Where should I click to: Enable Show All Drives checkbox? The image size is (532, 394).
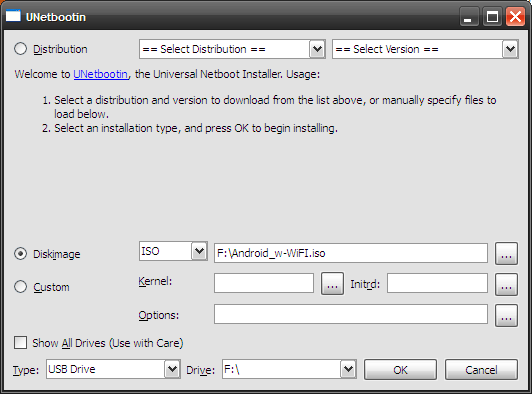click(x=20, y=342)
